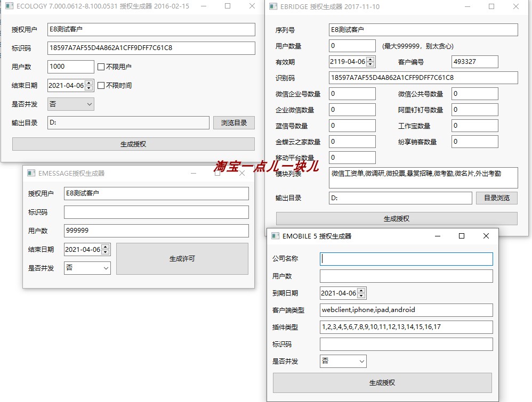Enable the 不限时间 checkbox

tap(101, 85)
